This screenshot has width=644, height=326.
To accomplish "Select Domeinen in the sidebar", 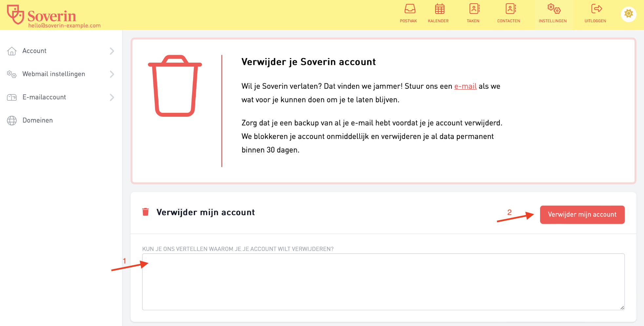I will click(37, 120).
